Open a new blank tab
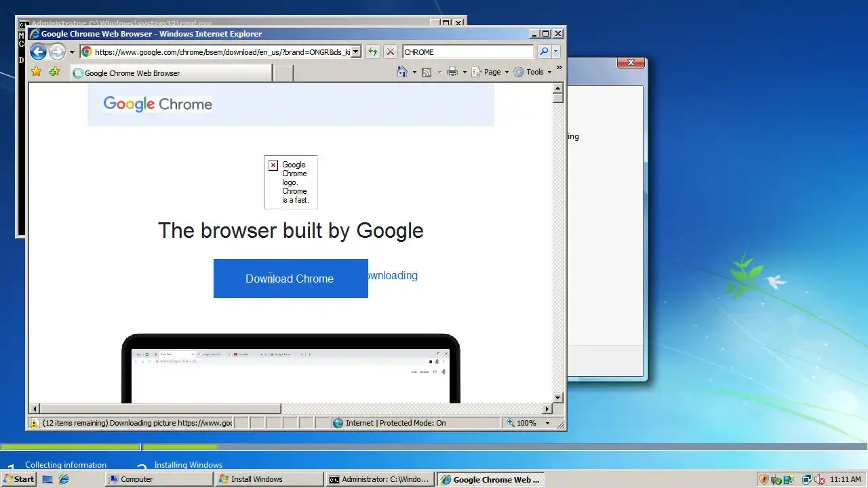Viewport: 868px width, 488px height. (x=283, y=73)
